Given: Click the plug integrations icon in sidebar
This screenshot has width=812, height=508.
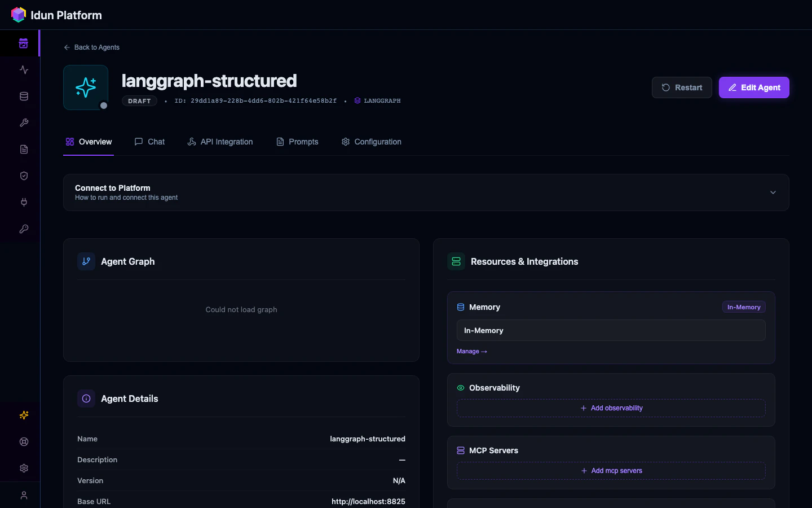Looking at the screenshot, I should point(23,202).
